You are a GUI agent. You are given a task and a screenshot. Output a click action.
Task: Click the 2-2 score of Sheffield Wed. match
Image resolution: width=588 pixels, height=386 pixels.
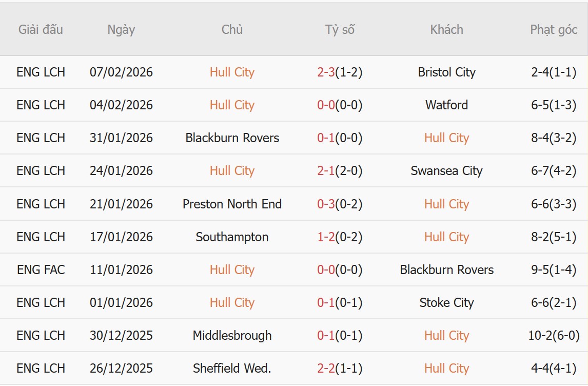326,369
